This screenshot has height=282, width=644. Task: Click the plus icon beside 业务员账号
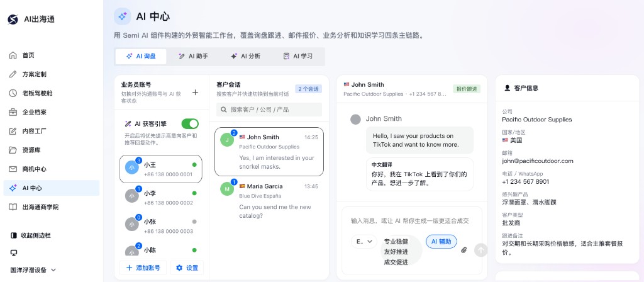pyautogui.click(x=195, y=93)
